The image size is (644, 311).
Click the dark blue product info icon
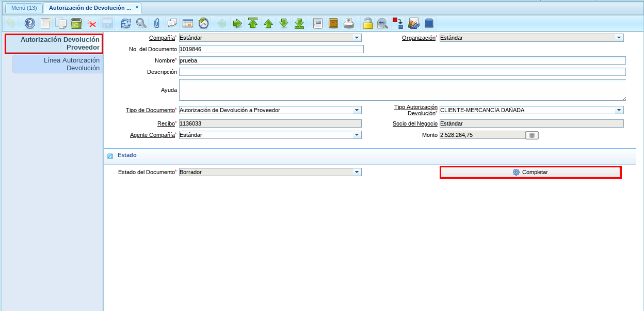tap(429, 23)
